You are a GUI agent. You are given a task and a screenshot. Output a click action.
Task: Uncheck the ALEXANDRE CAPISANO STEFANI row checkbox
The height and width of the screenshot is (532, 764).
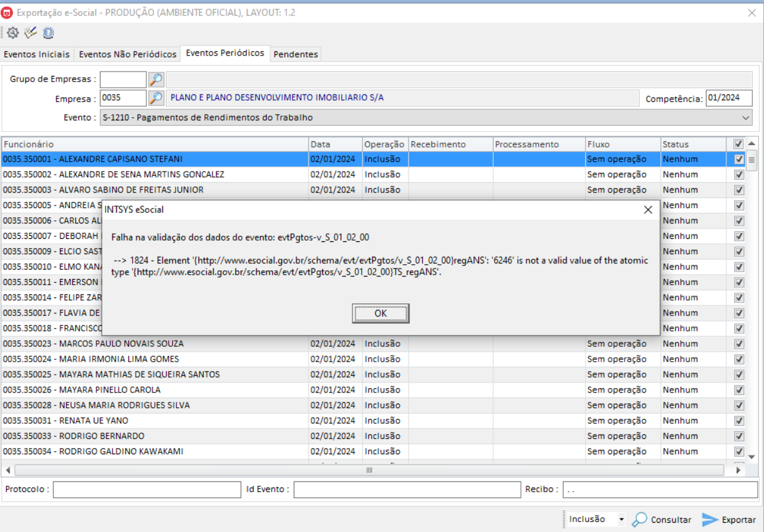point(739,159)
